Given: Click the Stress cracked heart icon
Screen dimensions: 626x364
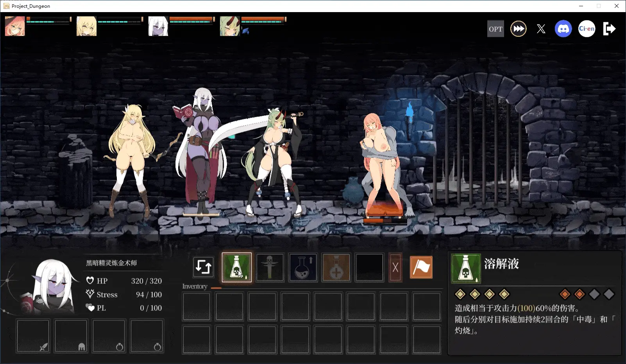Looking at the screenshot, I should (90, 294).
